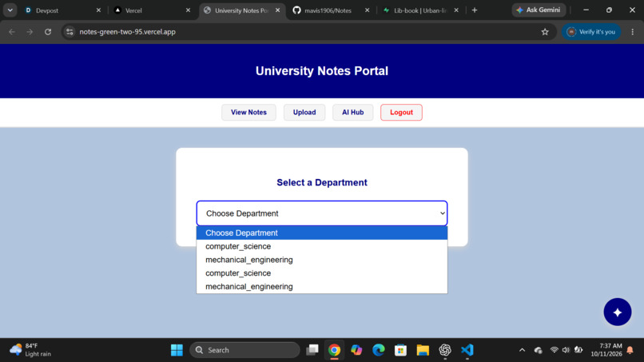Select the first computer_science option
The width and height of the screenshot is (644, 362).
(x=322, y=246)
